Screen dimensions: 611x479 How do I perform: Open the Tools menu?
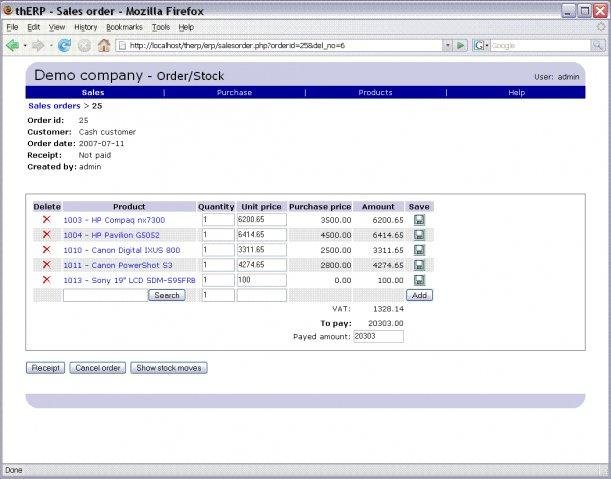pos(161,27)
